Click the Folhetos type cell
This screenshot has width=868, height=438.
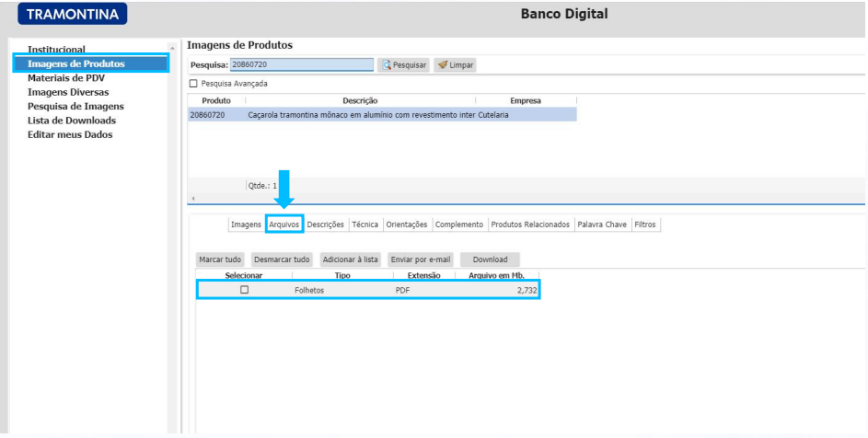point(310,290)
